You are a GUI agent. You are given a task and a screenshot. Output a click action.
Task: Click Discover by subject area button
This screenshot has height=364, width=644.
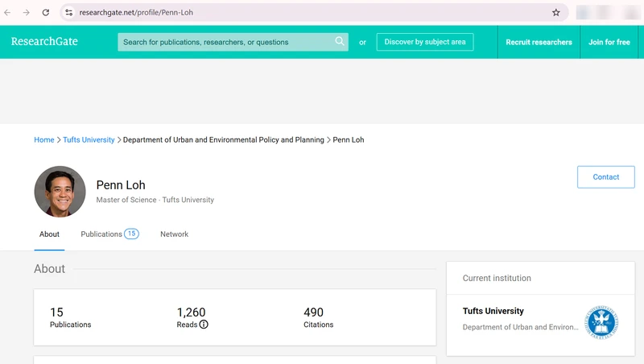tap(425, 42)
